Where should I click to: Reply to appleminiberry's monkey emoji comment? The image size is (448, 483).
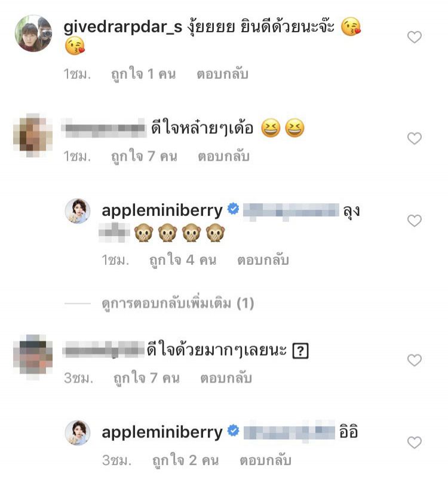(263, 260)
